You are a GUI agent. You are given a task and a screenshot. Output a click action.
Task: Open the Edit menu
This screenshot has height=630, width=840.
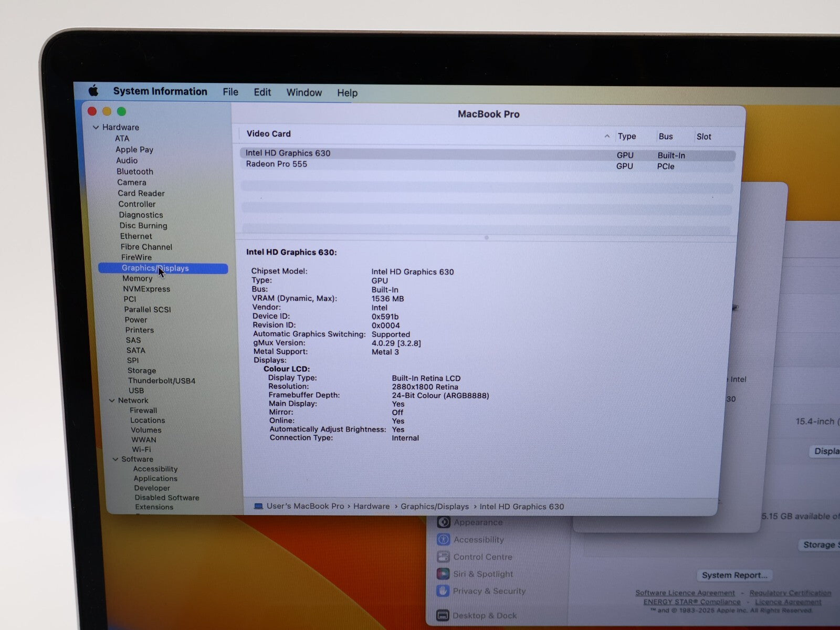[x=262, y=92]
